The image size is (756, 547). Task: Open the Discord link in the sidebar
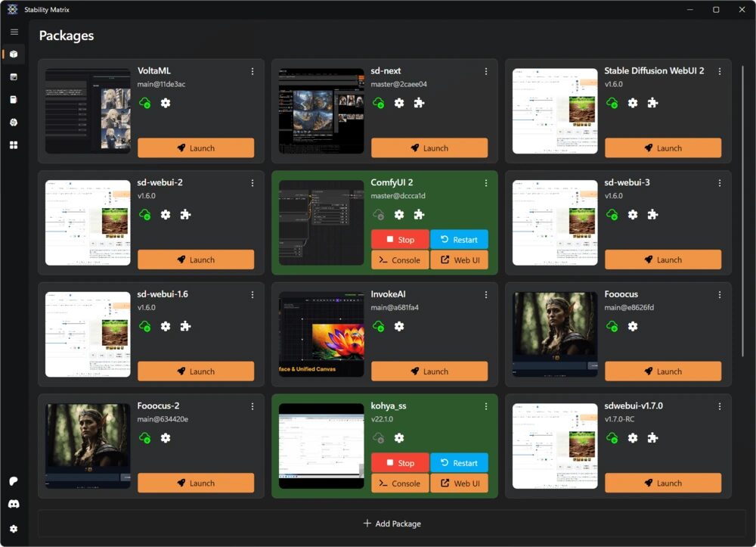click(14, 504)
